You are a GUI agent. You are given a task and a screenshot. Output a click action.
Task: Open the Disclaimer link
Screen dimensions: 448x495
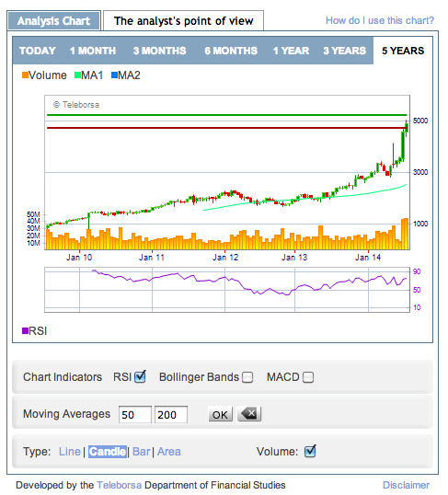406,485
